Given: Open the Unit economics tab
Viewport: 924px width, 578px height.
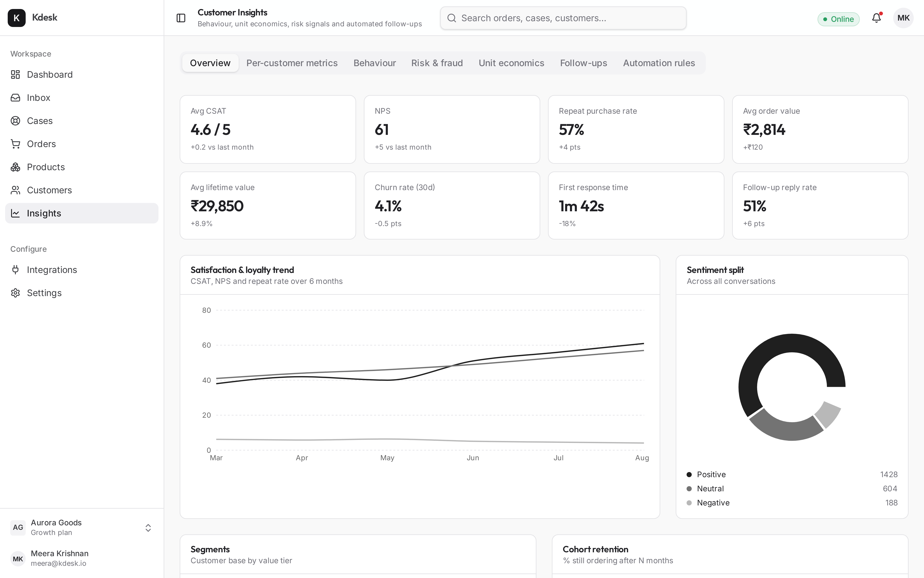Looking at the screenshot, I should (x=512, y=63).
